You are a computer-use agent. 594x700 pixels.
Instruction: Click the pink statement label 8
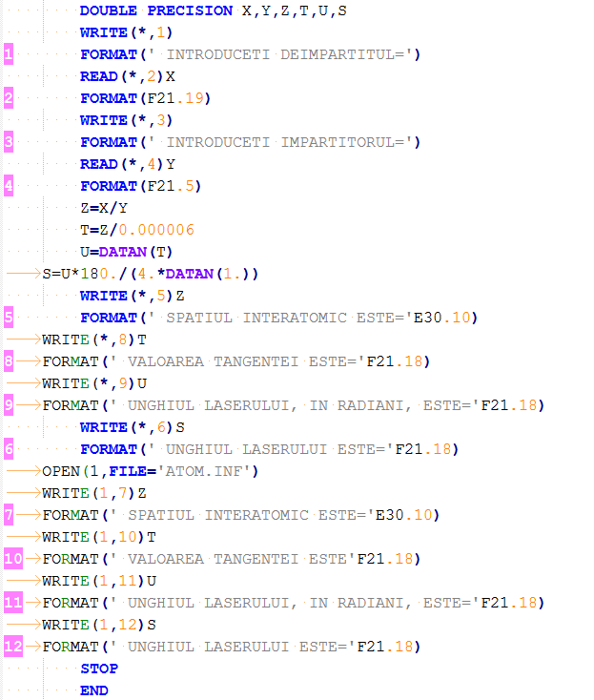(9, 361)
